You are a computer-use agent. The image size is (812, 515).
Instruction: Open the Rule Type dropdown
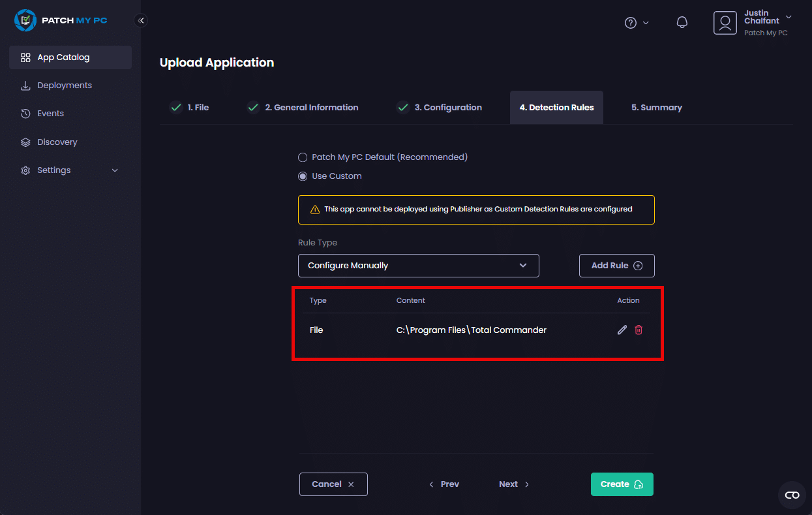tap(418, 266)
